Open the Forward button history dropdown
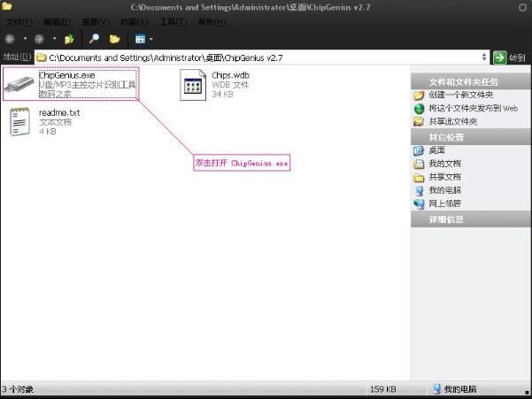This screenshot has width=532, height=399. pos(54,39)
